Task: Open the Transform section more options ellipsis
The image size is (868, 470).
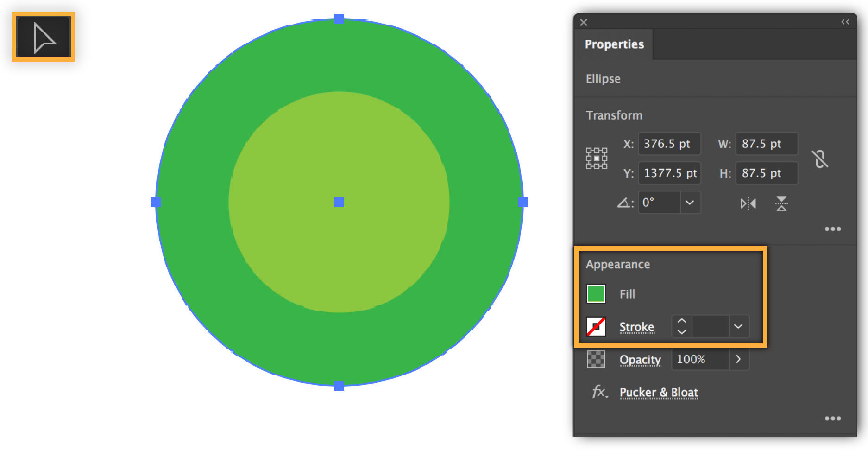Action: 833,229
